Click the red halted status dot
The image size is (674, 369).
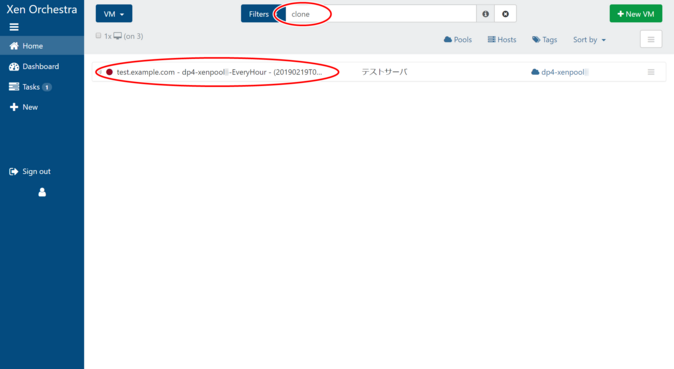(x=109, y=72)
